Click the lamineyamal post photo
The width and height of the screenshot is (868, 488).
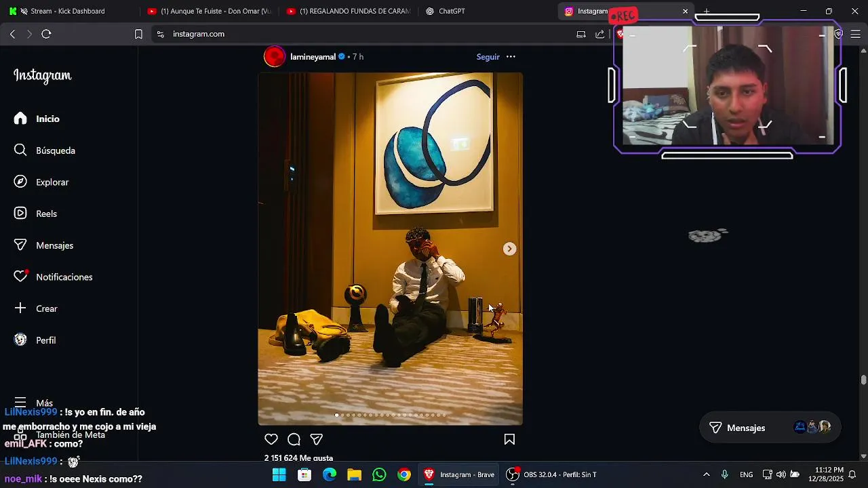(390, 249)
